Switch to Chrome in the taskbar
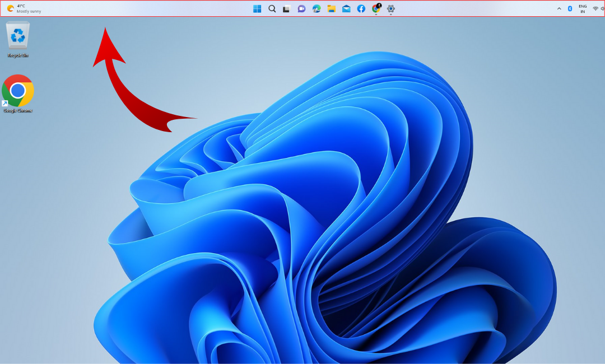Image resolution: width=605 pixels, height=364 pixels. pyautogui.click(x=376, y=9)
